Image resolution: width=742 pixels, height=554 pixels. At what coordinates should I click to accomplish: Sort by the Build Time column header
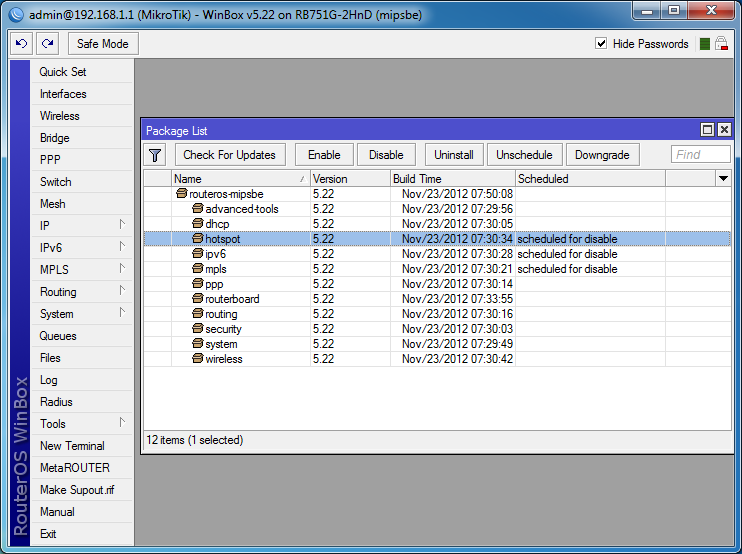pyautogui.click(x=453, y=179)
